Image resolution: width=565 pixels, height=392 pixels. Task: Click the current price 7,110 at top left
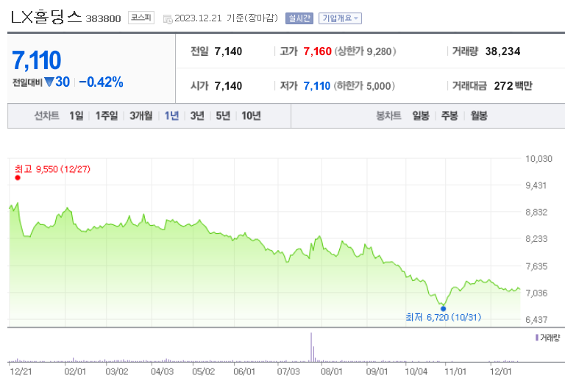point(37,60)
